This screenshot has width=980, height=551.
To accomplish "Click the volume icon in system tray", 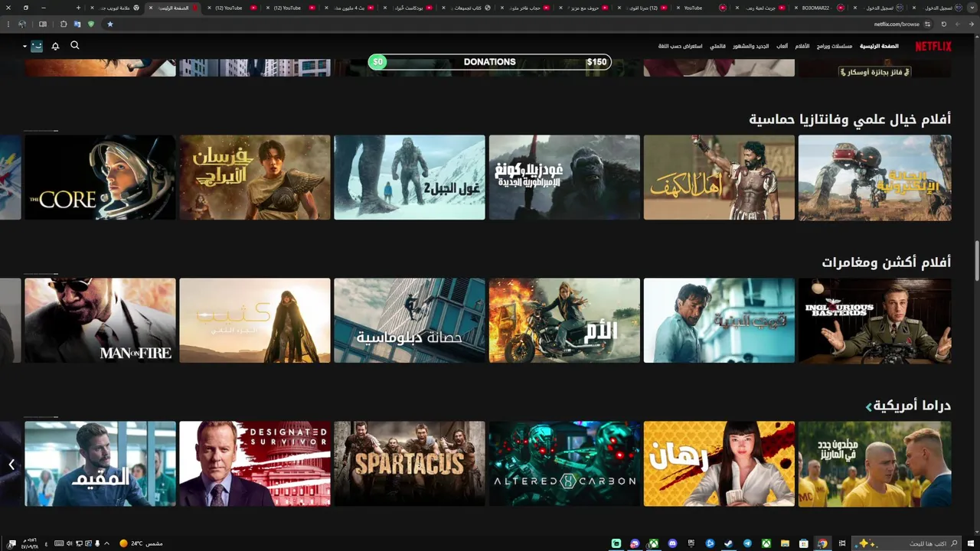I will click(69, 543).
